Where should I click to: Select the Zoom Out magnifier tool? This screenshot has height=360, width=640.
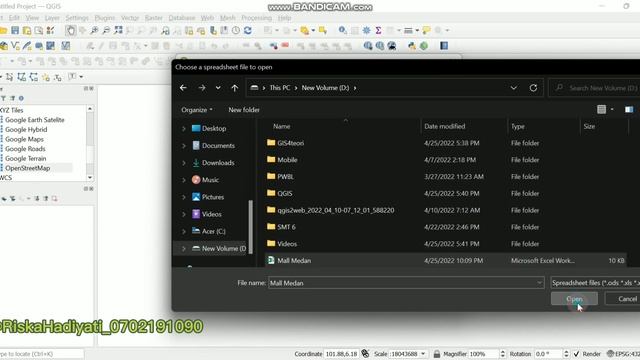106,30
